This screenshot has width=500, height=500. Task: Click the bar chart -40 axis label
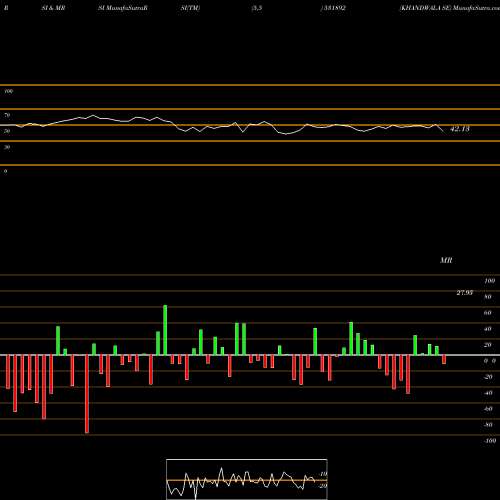(x=488, y=393)
